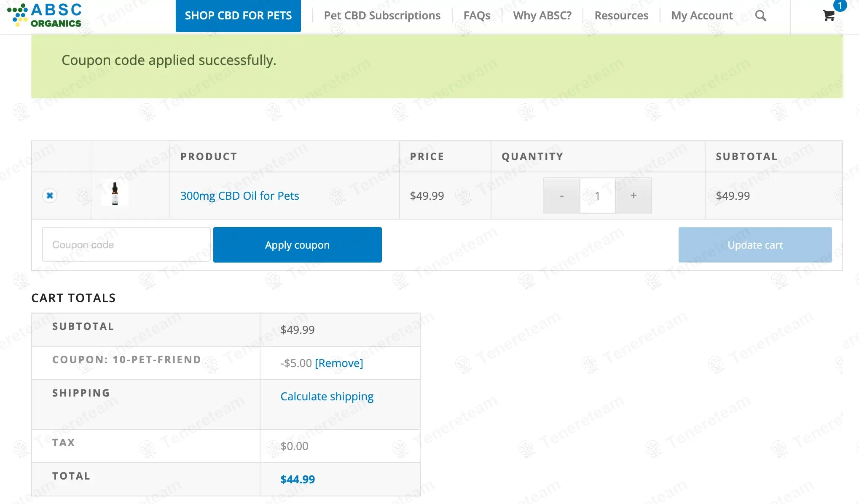Image resolution: width=859 pixels, height=504 pixels.
Task: Click the Update cart button
Action: click(755, 245)
